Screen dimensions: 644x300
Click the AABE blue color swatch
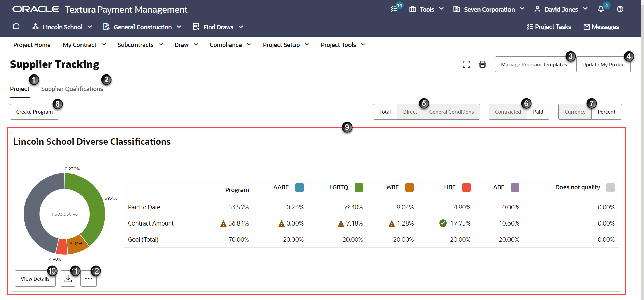pyautogui.click(x=299, y=187)
